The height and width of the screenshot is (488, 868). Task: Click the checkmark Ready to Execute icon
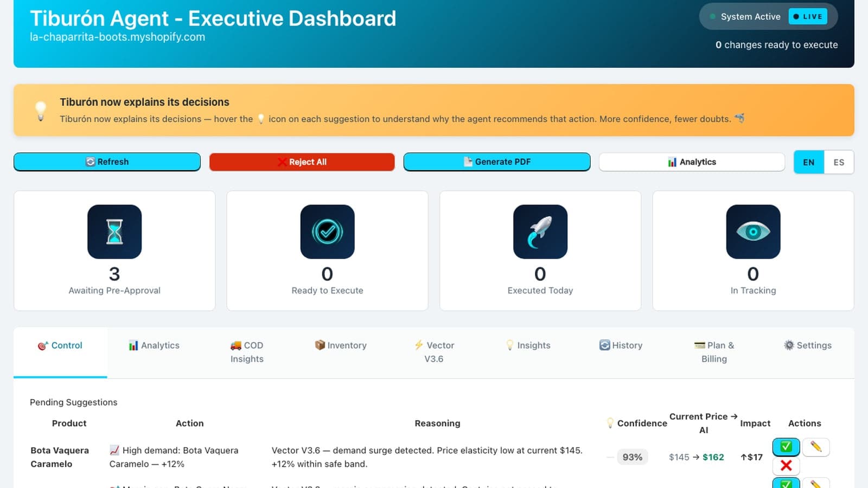click(327, 232)
